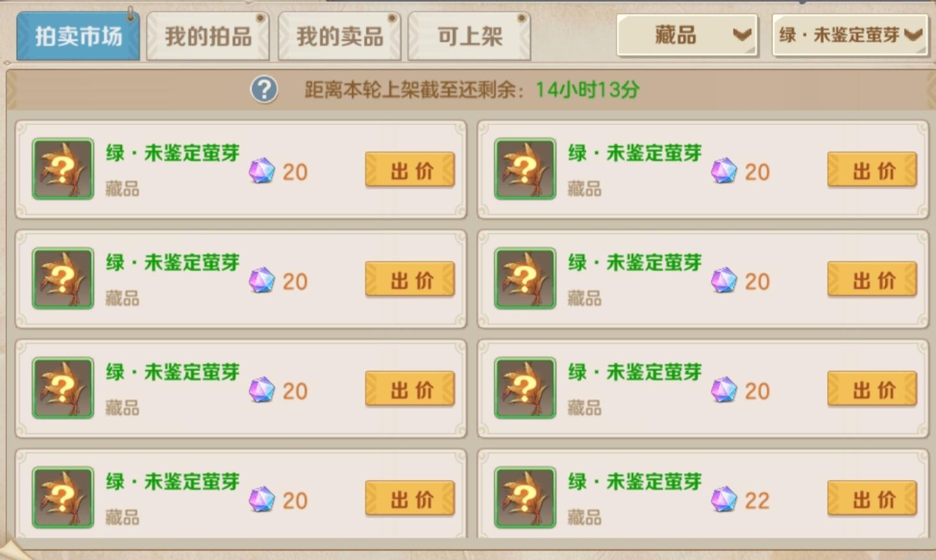Expand the 绿·未鉴定萤芽 filter dropdown
Image resolution: width=936 pixels, height=560 pixels.
850,35
